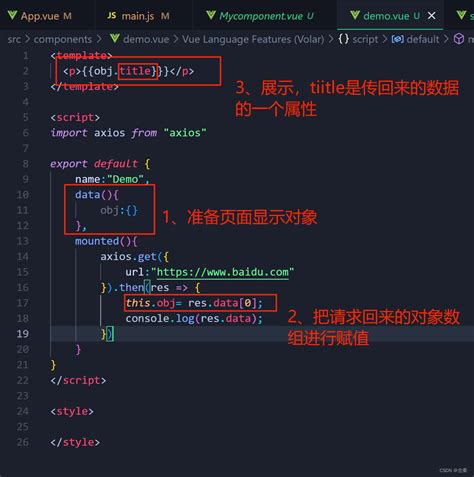Viewport: 474px width, 477px height.
Task: Click the closing </script> tag
Action: pyautogui.click(x=78, y=380)
